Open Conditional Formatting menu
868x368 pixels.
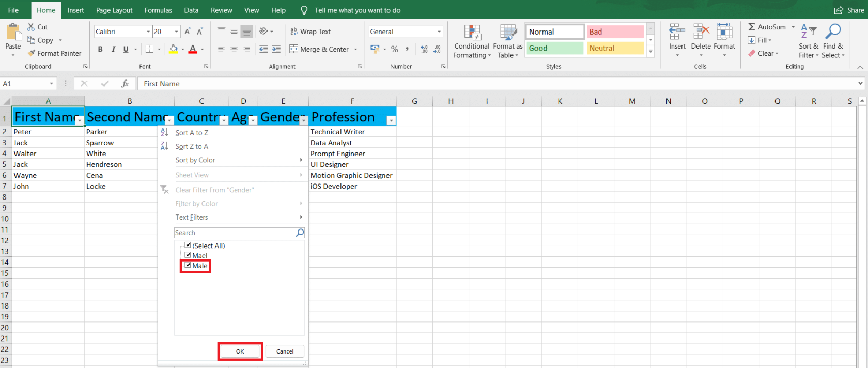coord(472,41)
